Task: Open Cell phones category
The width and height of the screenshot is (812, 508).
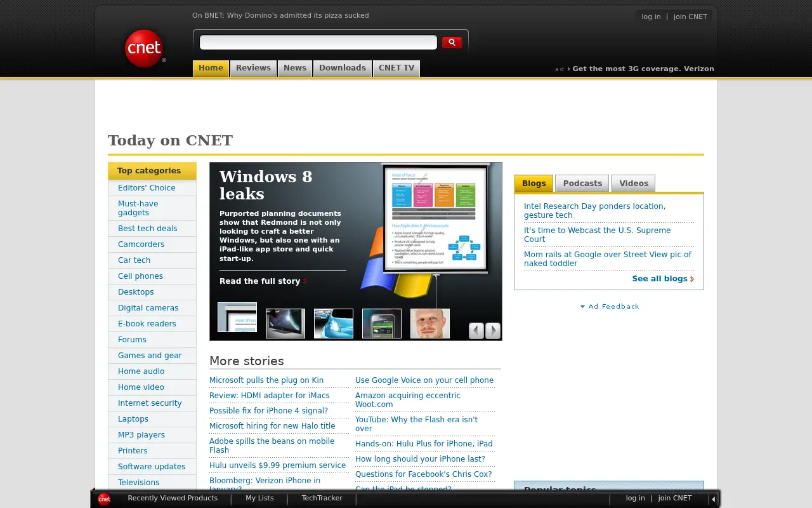Action: 140,276
